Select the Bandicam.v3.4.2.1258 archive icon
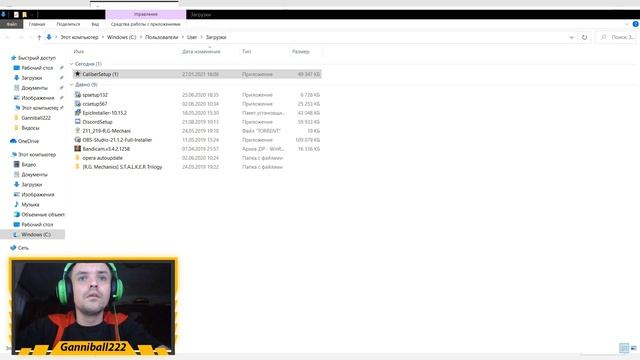Viewport: 640px width, 360px height. coord(78,149)
